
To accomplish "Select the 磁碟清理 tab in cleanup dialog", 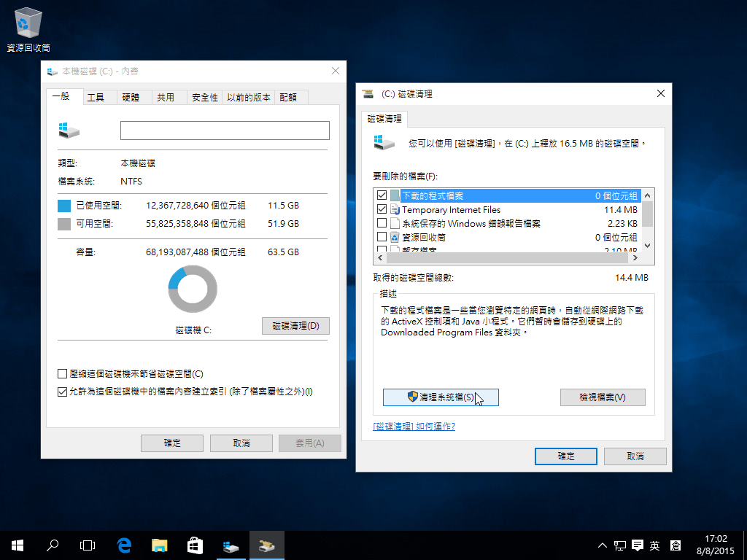I will (384, 119).
